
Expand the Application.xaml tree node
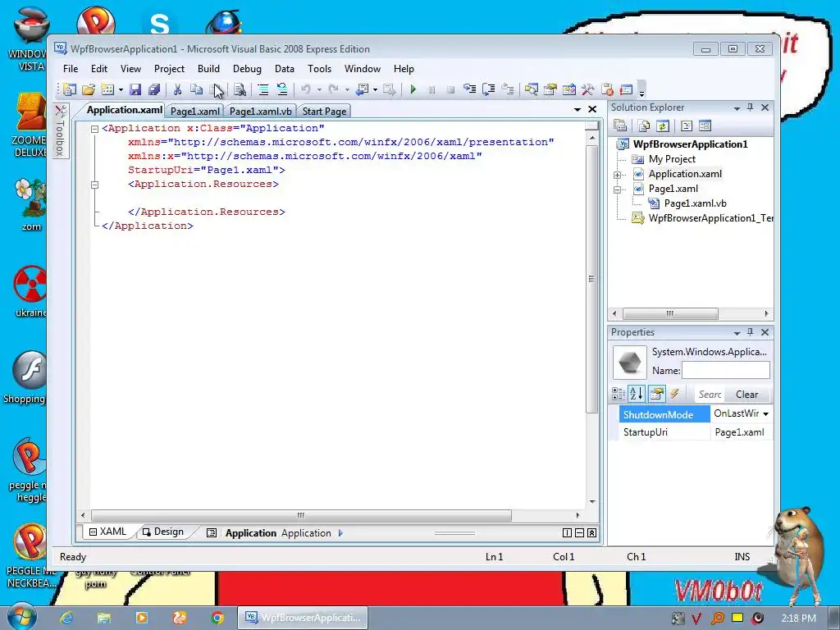pos(617,175)
